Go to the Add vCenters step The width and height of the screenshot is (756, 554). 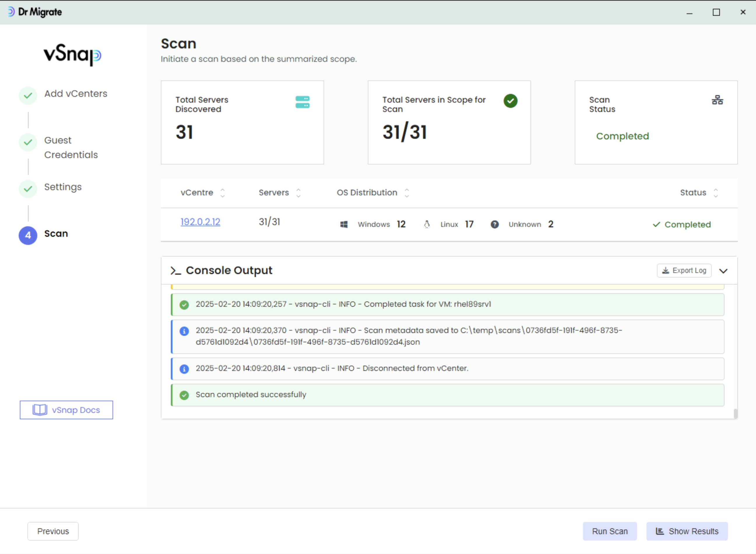pos(76,94)
